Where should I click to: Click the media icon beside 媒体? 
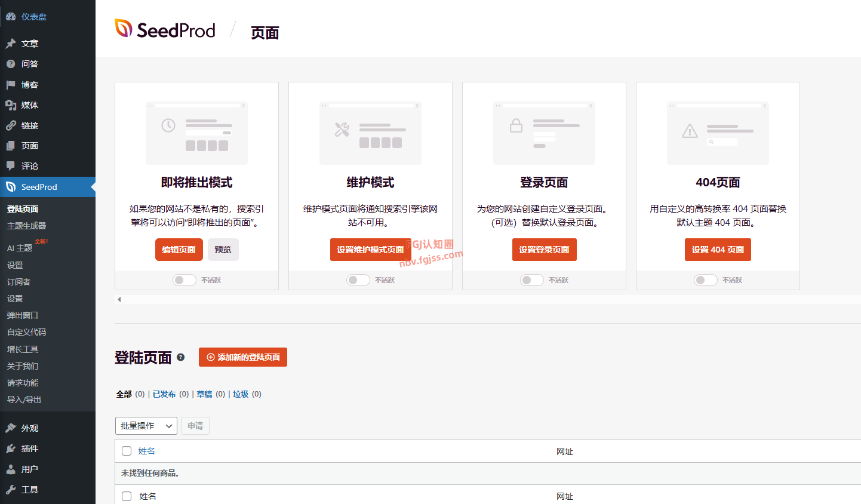11,105
